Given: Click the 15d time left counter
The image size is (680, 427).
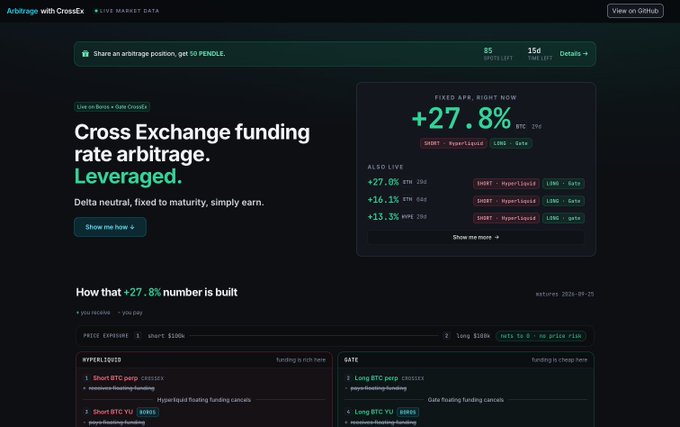Looking at the screenshot, I should (540, 54).
